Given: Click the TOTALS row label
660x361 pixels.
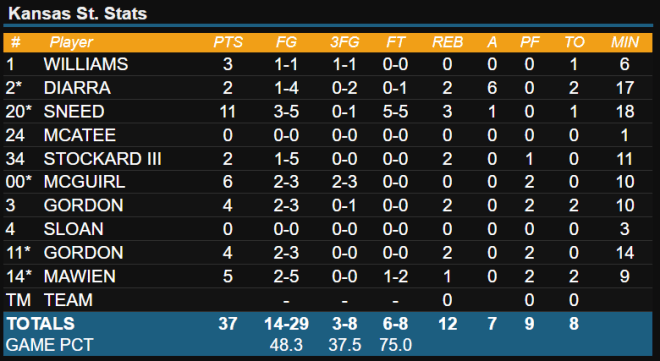Looking at the screenshot, I should click(x=41, y=324).
